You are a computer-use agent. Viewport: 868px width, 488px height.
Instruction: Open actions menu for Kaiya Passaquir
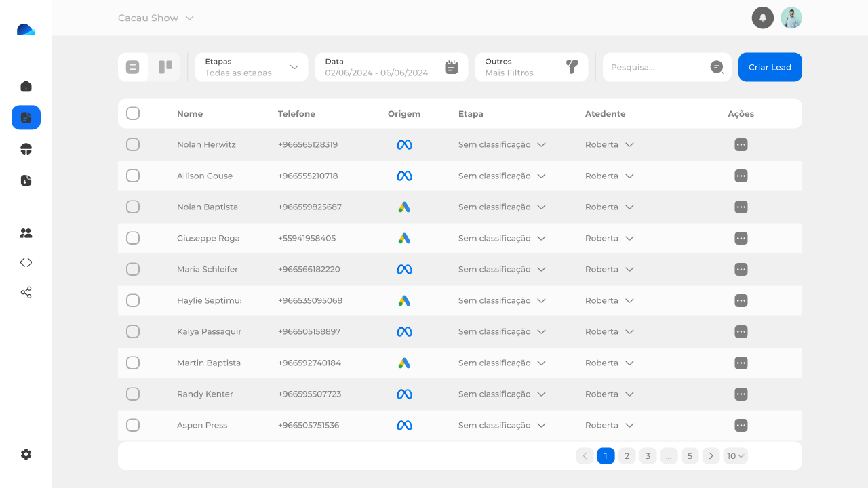coord(741,331)
